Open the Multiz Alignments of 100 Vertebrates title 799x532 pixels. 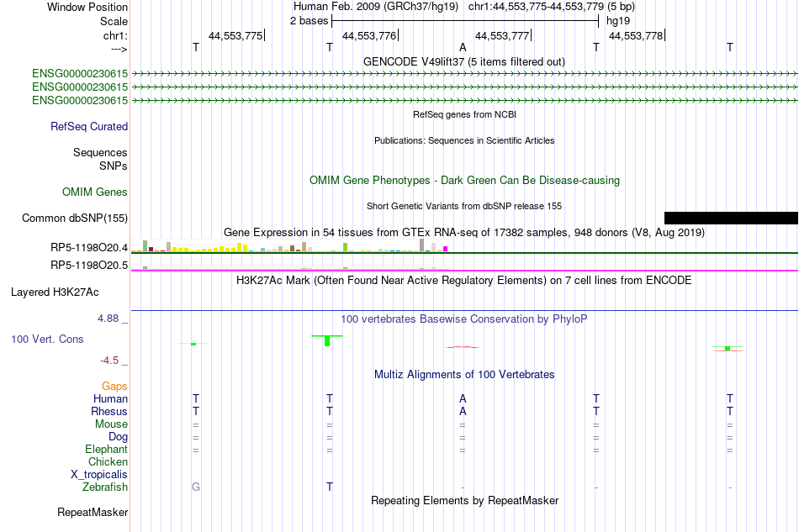464,375
